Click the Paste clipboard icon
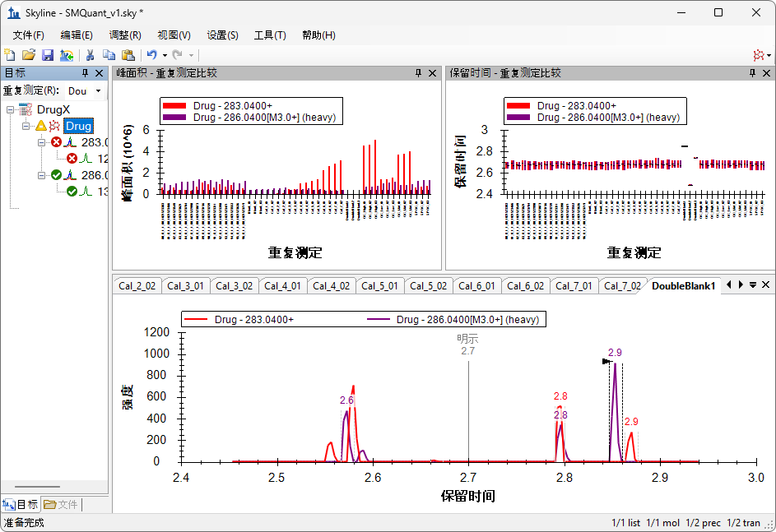This screenshot has width=776, height=532. 128,55
